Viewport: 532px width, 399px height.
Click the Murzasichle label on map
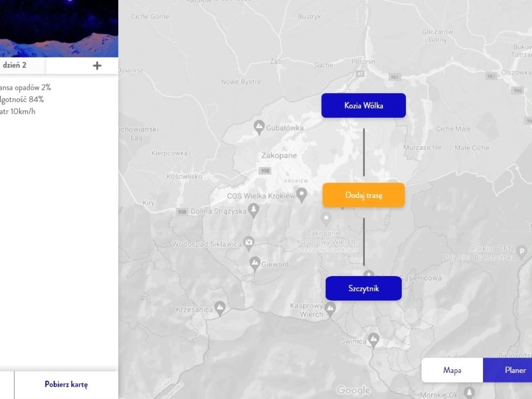coord(422,147)
